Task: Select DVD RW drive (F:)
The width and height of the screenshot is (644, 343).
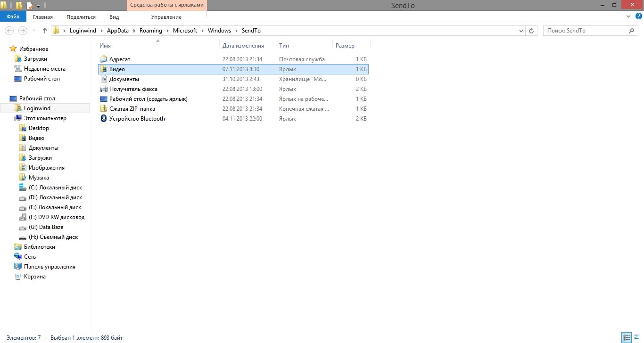Action: (56, 217)
